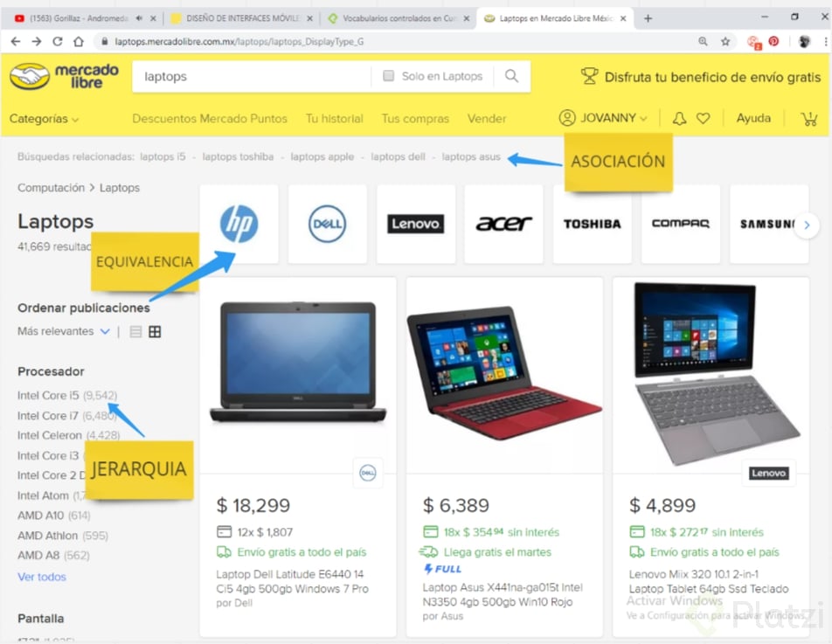Switch to list view icon
Viewport: 832px width, 644px height.
point(135,331)
